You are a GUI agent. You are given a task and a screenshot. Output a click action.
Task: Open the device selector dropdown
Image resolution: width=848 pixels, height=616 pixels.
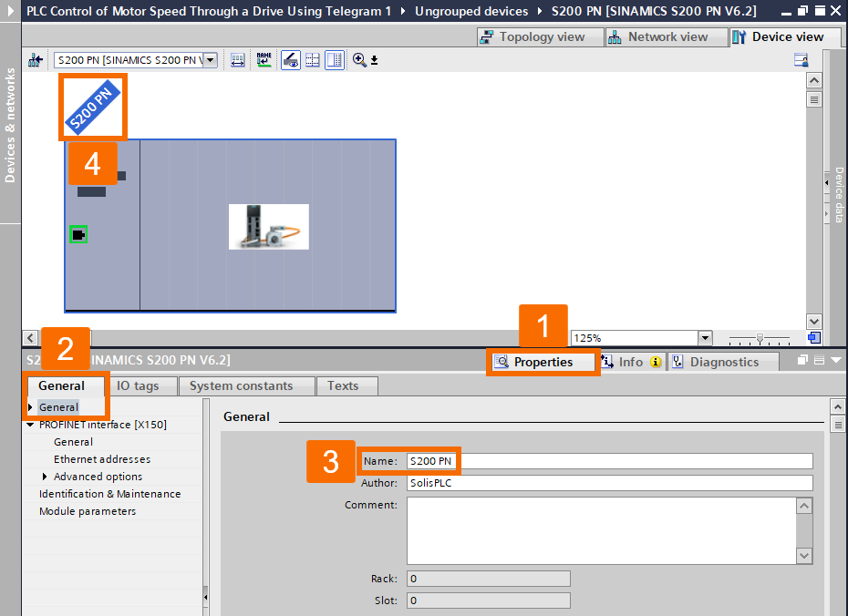tap(211, 60)
